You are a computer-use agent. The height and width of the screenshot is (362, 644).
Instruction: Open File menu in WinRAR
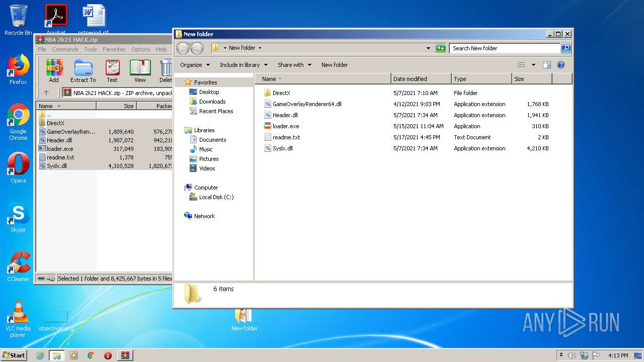click(42, 49)
